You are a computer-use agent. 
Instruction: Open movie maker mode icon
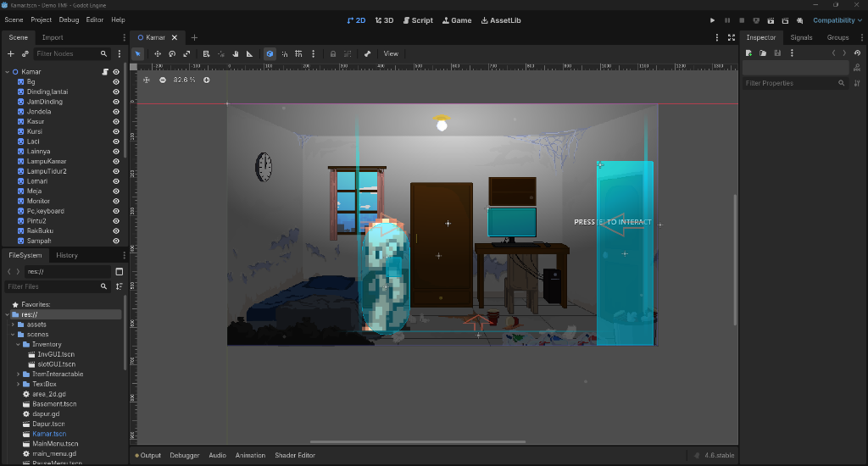coord(800,20)
